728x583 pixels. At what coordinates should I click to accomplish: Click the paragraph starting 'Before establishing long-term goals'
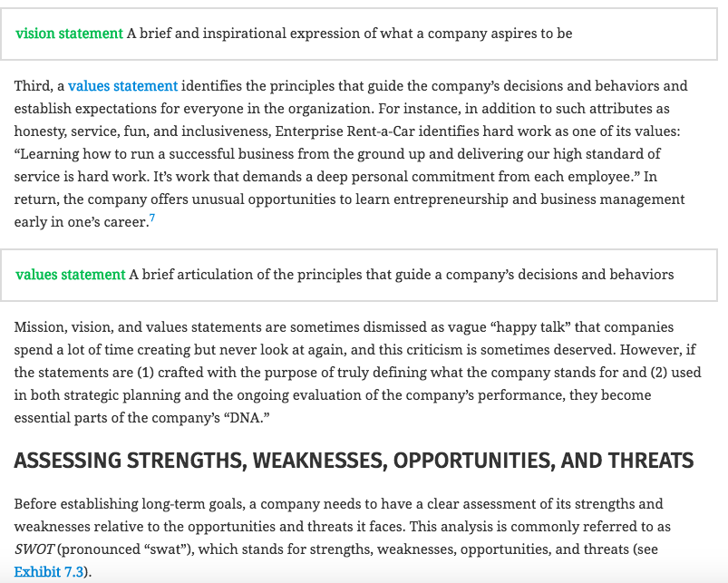342,538
